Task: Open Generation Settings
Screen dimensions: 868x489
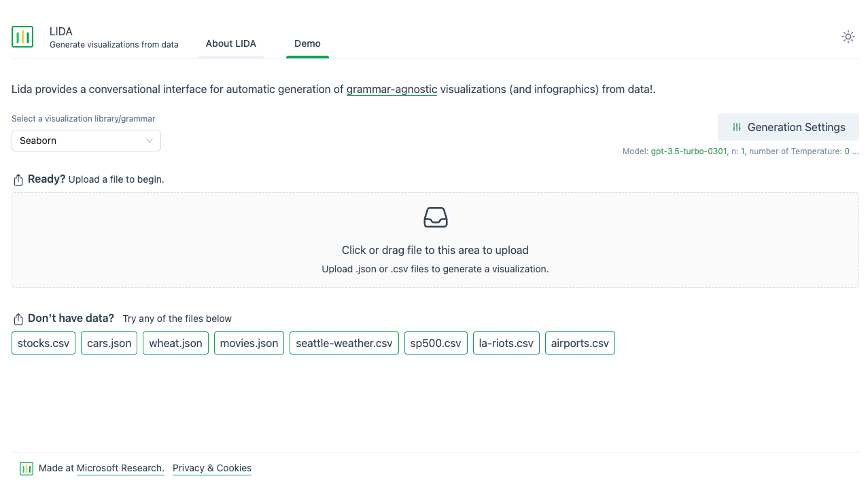Action: [788, 127]
